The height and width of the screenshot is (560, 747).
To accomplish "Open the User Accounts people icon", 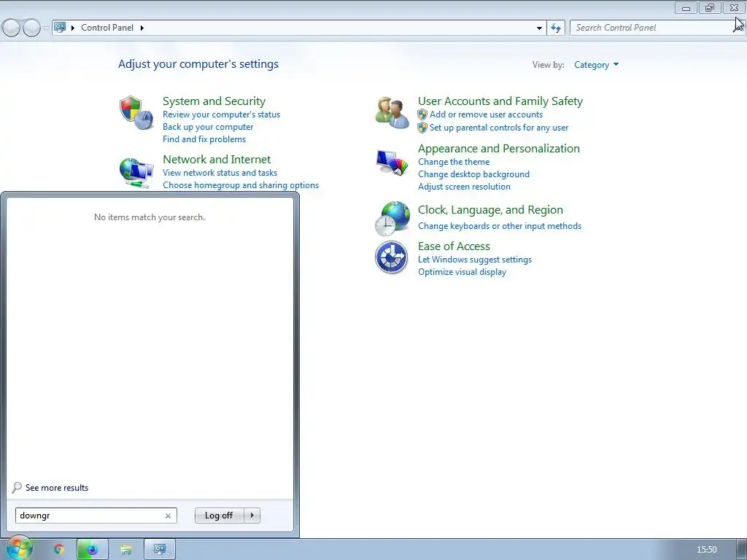I will (x=392, y=113).
